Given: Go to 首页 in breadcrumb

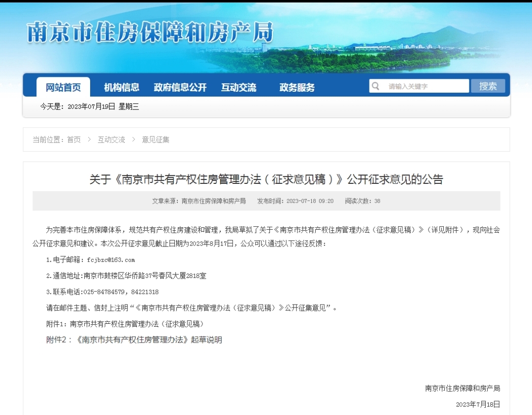Looking at the screenshot, I should pos(74,139).
